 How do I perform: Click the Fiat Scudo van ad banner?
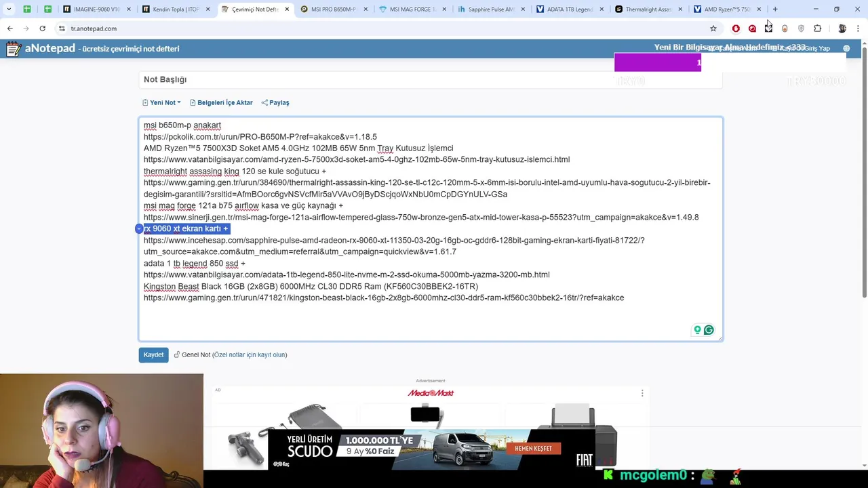coord(433,449)
